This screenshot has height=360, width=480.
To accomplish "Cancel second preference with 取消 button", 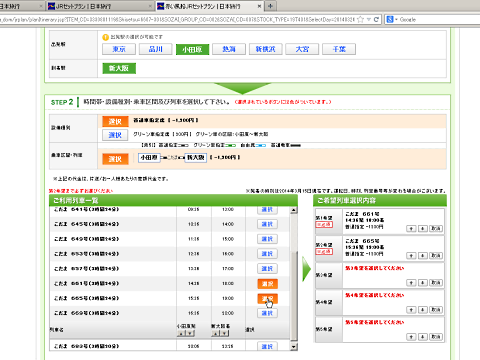I will click(436, 256).
